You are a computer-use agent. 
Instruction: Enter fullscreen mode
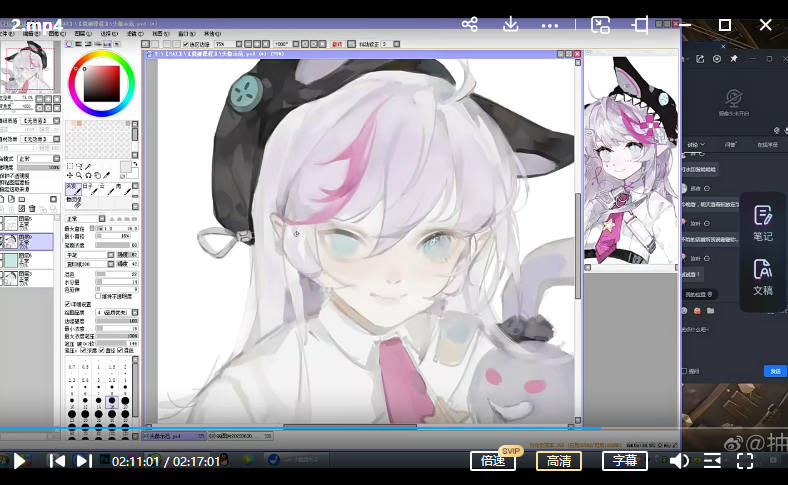745,461
